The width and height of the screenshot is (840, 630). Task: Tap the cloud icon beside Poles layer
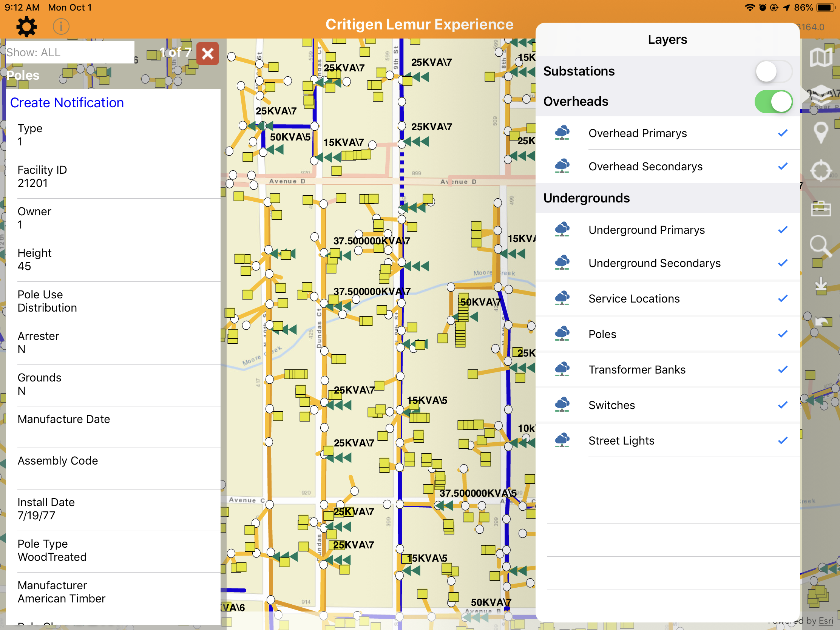tap(562, 334)
